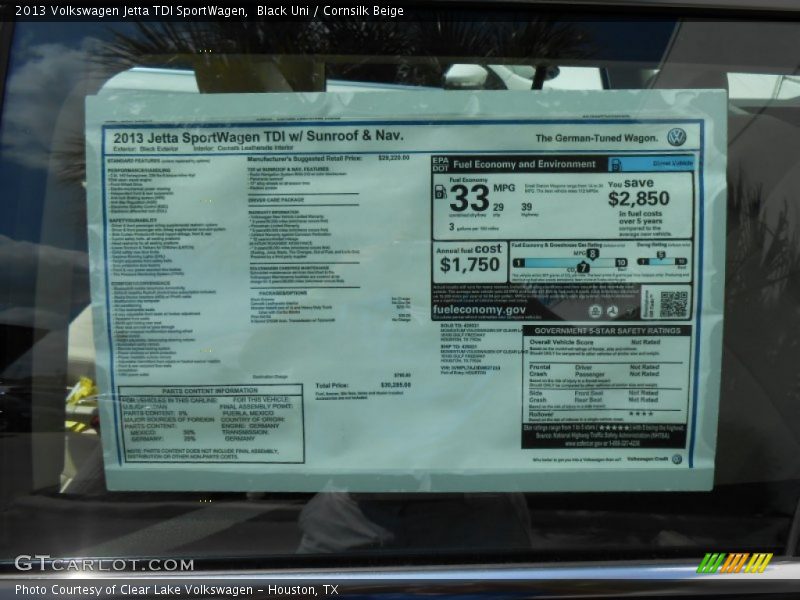Click 'Manufacturer's Suggested Retail Price:' label
Screen dimensions: 800x600
(305, 159)
